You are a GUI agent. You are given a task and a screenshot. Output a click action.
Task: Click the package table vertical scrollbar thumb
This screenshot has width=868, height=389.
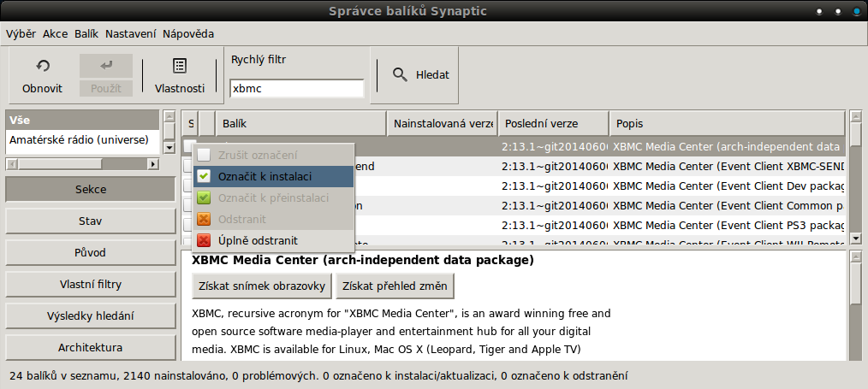856,133
